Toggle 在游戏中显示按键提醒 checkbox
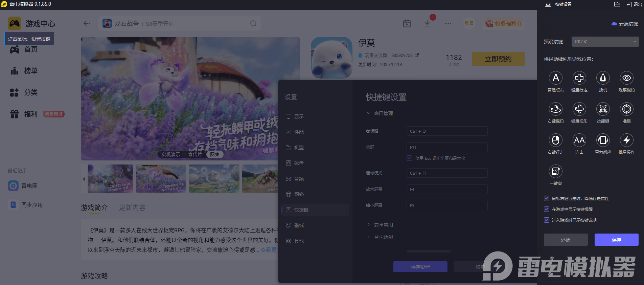 (x=546, y=209)
